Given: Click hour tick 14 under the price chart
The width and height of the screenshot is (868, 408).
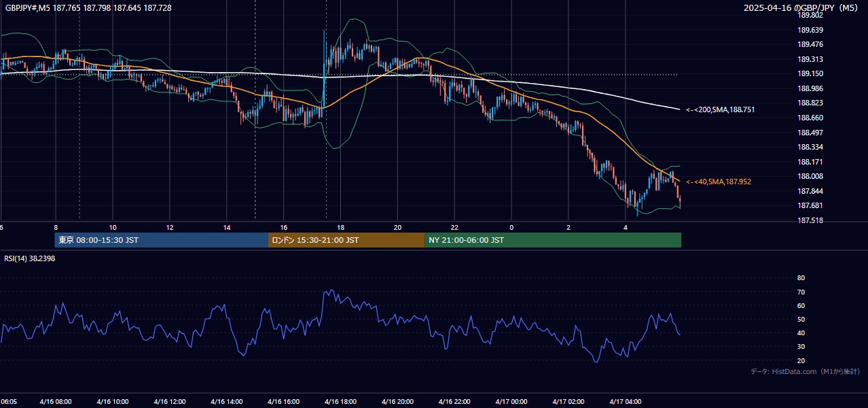Looking at the screenshot, I should [x=227, y=227].
